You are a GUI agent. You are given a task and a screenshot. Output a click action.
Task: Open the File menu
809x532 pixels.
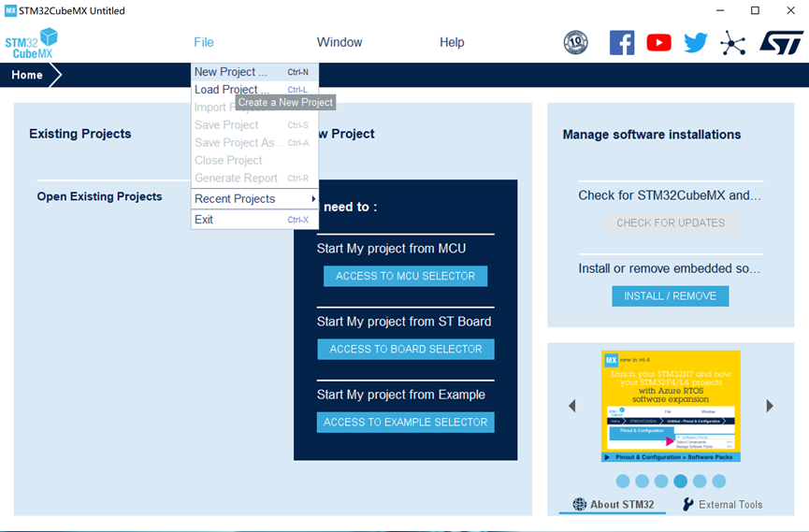(x=204, y=42)
